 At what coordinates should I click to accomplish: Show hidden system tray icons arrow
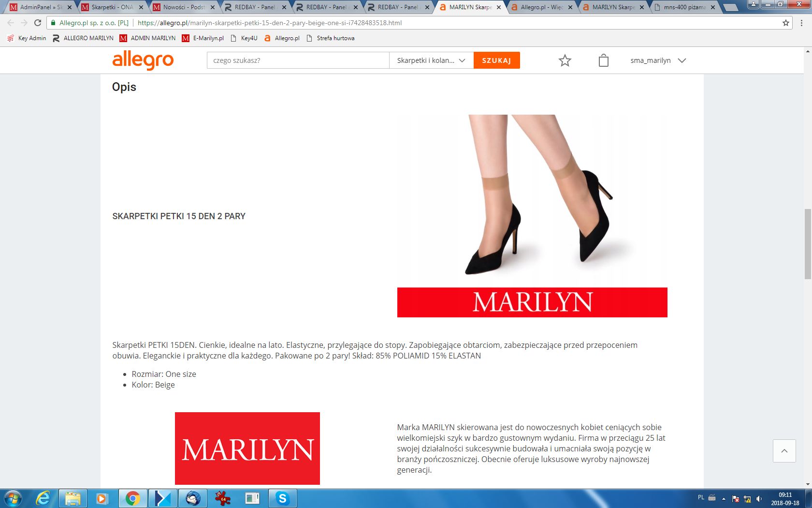[724, 498]
